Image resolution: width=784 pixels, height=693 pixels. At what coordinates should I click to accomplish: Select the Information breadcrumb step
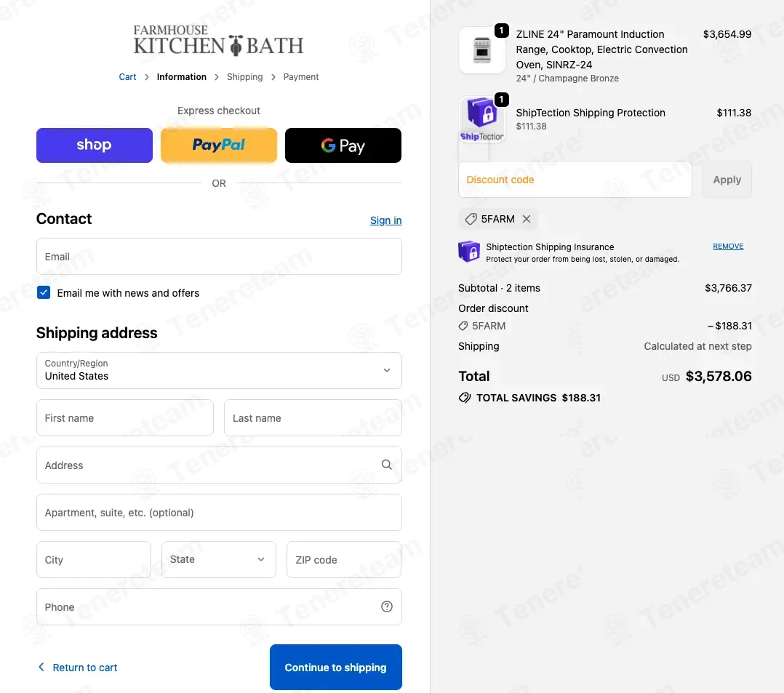click(x=182, y=77)
